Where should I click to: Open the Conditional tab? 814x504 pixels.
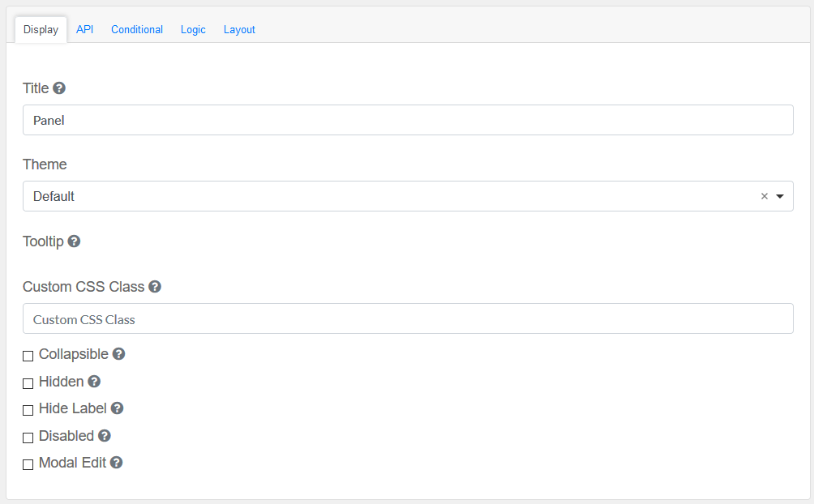tap(137, 30)
